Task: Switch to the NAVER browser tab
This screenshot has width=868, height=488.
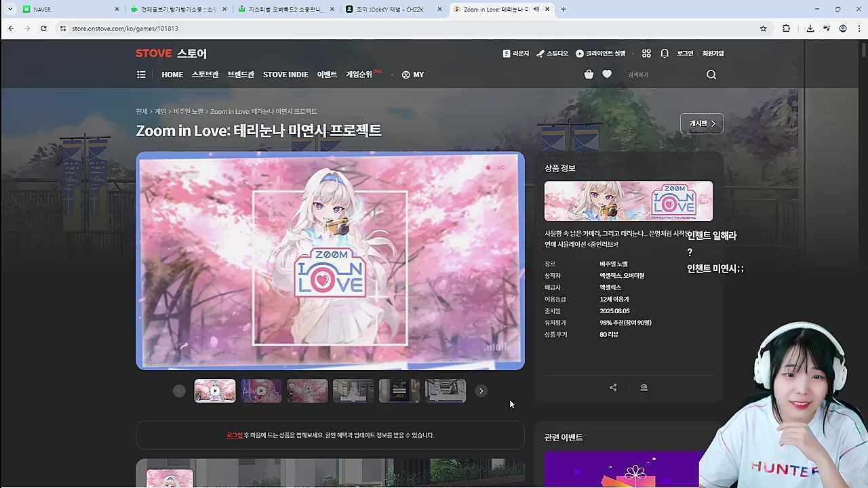Action: click(x=68, y=9)
